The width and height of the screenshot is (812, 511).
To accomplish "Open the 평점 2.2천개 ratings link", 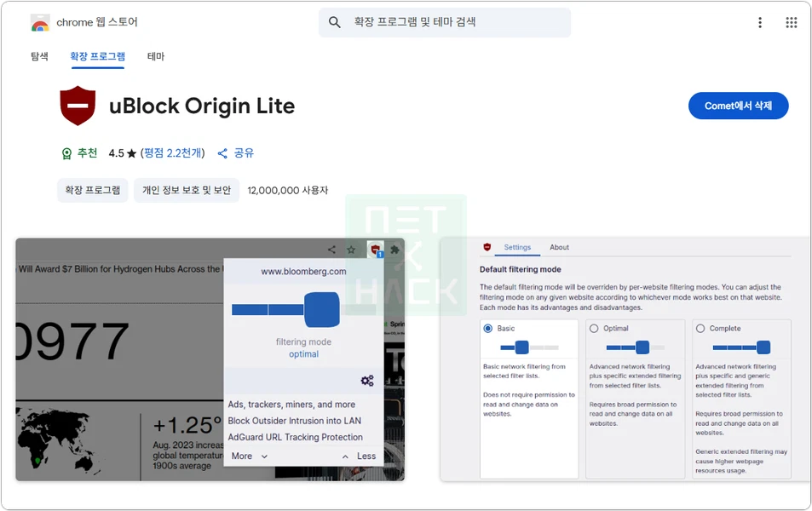I will pyautogui.click(x=174, y=153).
